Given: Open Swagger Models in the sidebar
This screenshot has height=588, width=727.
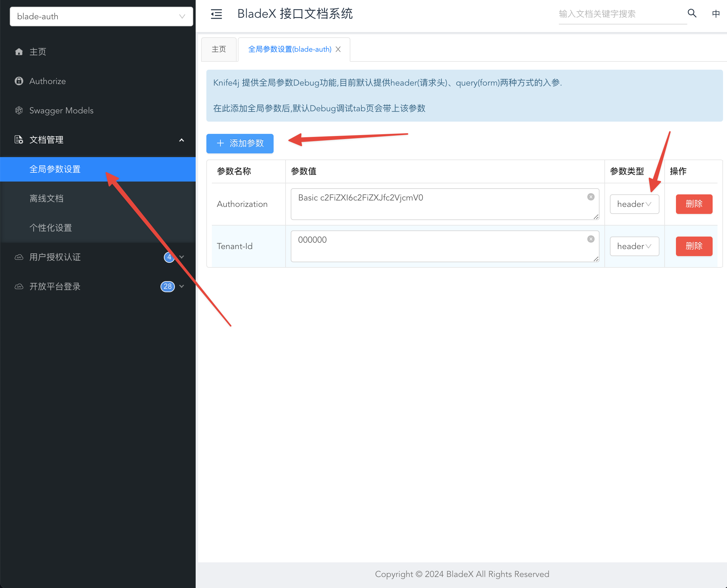Looking at the screenshot, I should click(x=98, y=110).
